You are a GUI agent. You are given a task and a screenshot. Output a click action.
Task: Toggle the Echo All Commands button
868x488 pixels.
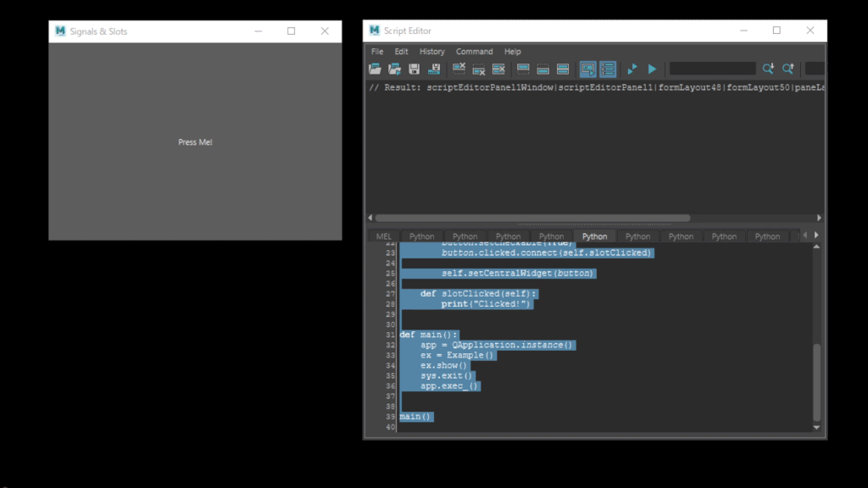[587, 69]
